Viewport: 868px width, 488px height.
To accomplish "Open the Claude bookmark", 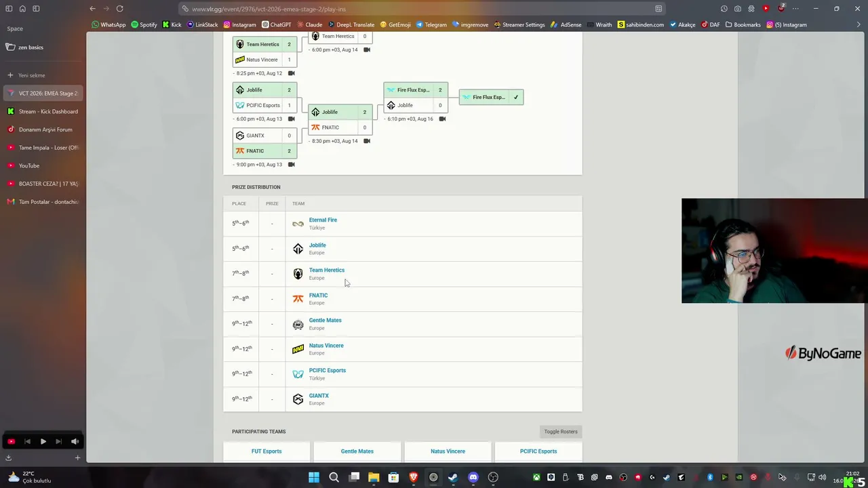I will click(x=309, y=24).
